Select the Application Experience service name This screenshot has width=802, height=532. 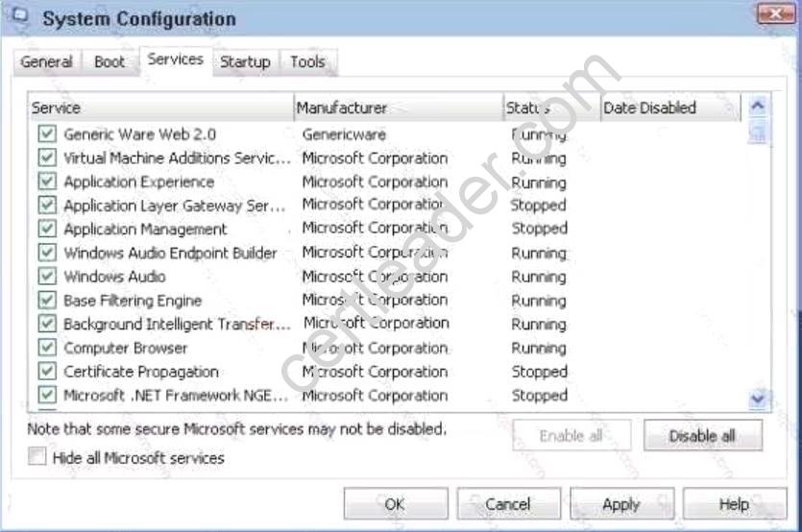point(139,182)
